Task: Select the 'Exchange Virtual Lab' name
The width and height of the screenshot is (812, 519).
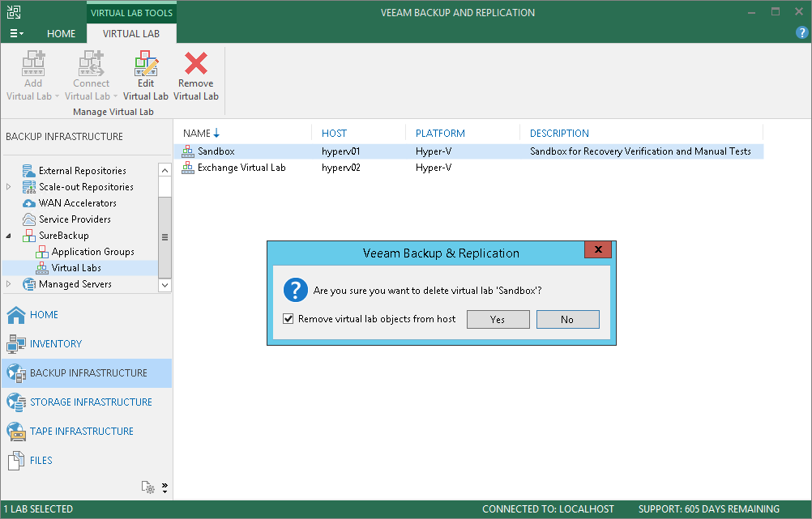Action: coord(241,168)
